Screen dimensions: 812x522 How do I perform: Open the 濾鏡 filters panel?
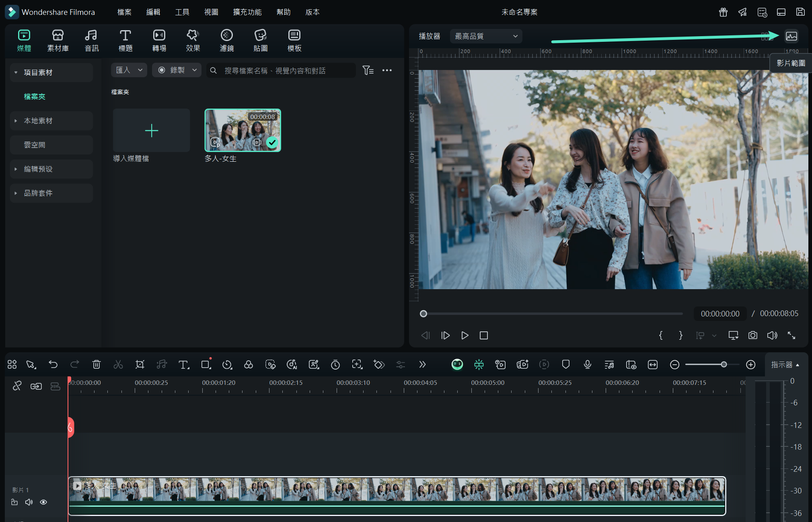tap(227, 40)
